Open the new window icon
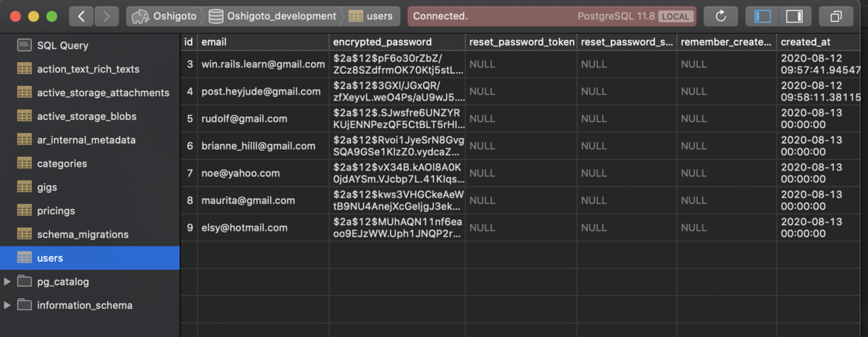868x337 pixels. coord(836,16)
